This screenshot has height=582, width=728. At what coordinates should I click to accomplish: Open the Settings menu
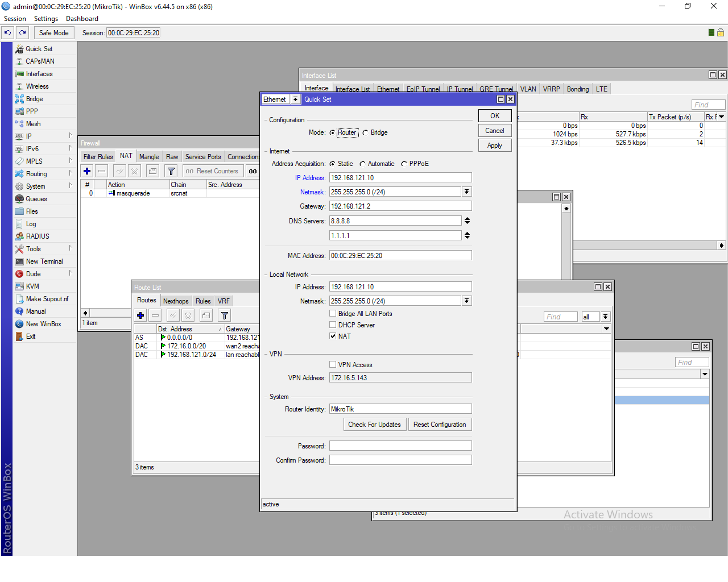46,19
